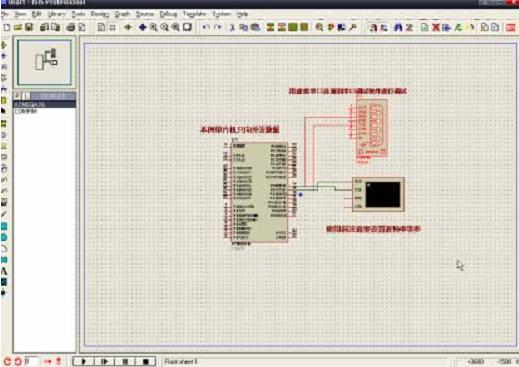The image size is (519, 367).
Task: Open the Library menu
Action: pyautogui.click(x=56, y=14)
